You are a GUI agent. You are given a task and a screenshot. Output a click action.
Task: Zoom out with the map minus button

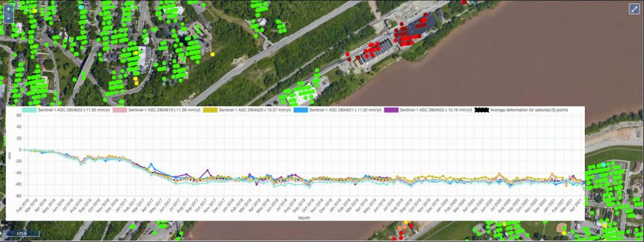[8, 18]
